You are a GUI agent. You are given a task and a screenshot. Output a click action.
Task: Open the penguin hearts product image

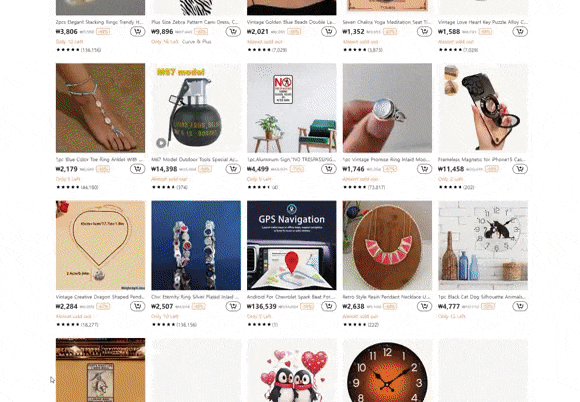(291, 370)
